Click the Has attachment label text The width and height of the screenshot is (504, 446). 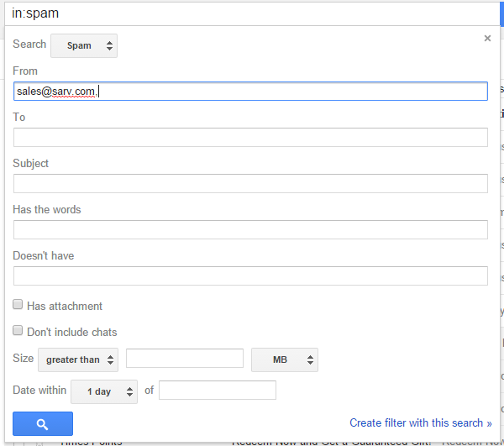point(65,307)
